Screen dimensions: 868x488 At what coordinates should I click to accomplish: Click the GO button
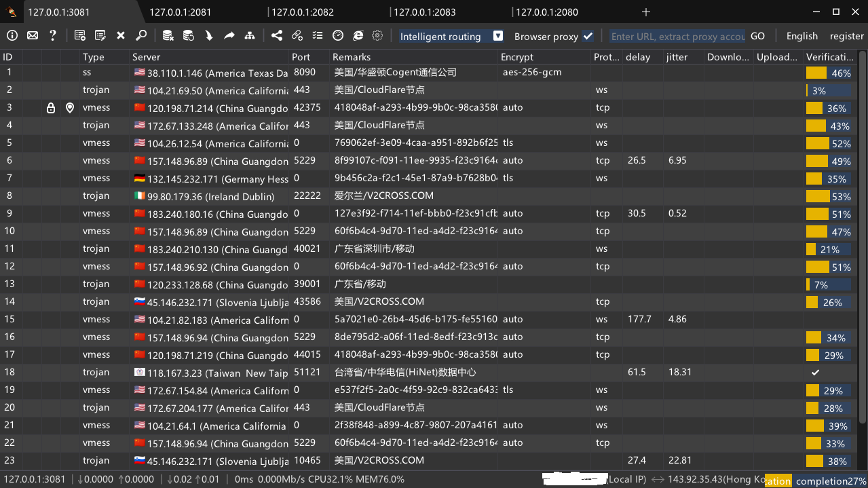click(x=758, y=37)
